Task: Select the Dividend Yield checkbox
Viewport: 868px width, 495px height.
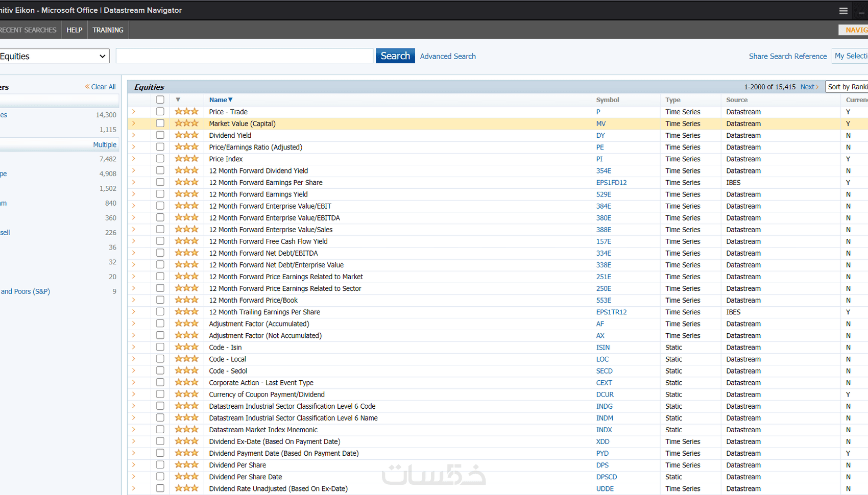Action: pyautogui.click(x=160, y=135)
